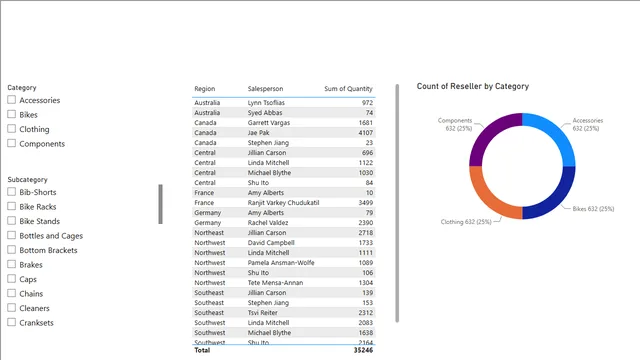The image size is (640, 360).
Task: Sort table by Salesperson column header
Action: pyautogui.click(x=265, y=89)
